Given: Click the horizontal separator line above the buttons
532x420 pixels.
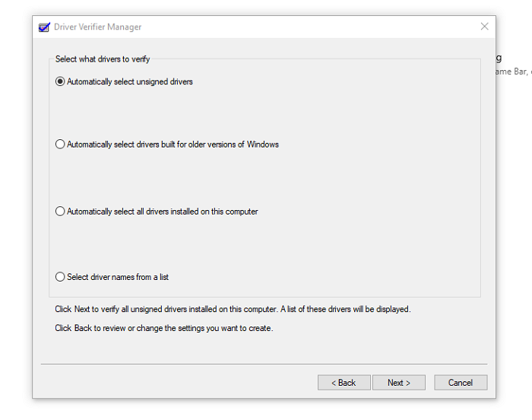Looking at the screenshot, I should (x=264, y=364).
